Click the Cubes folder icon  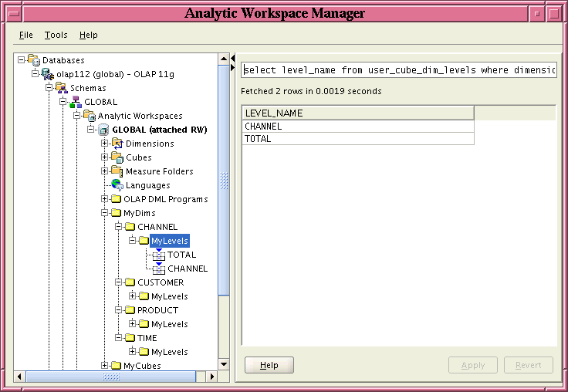(x=117, y=157)
